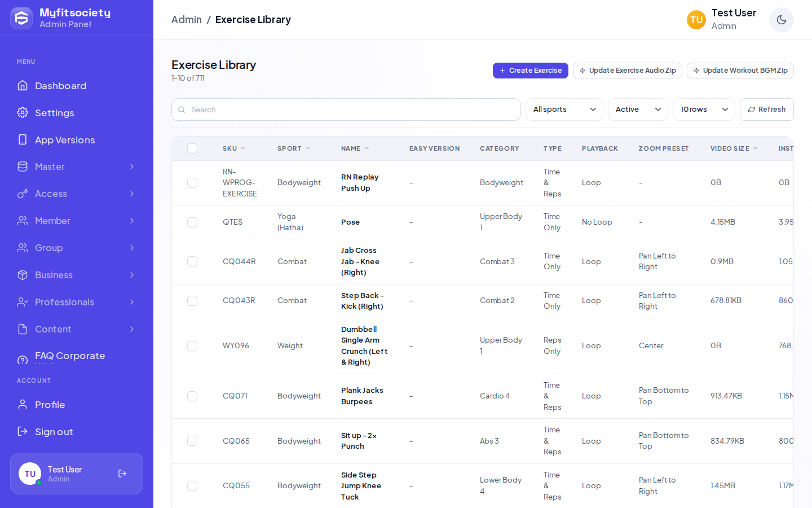
Task: Click the Profile person icon
Action: coord(23,405)
